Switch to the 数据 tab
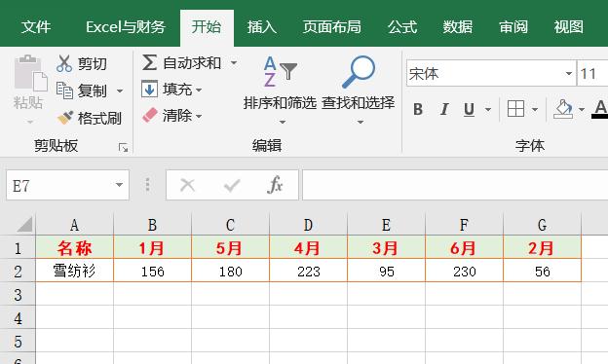Screen dimensions: 608x364 [458, 26]
